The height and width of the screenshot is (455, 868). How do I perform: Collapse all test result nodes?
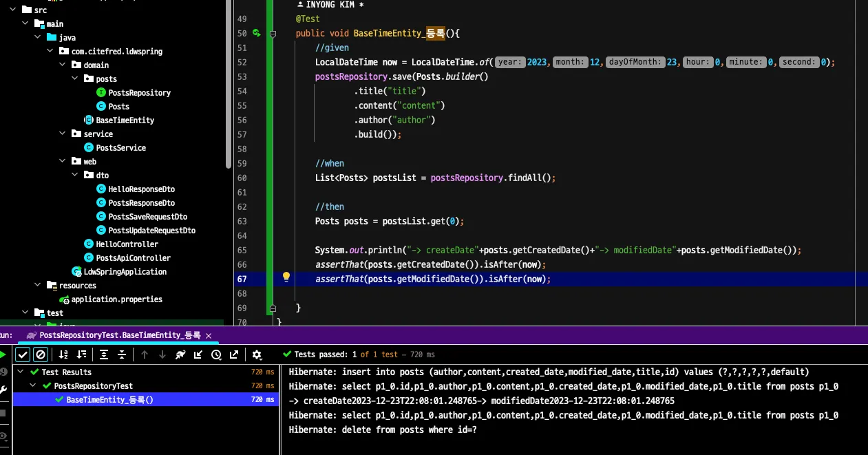tap(122, 355)
